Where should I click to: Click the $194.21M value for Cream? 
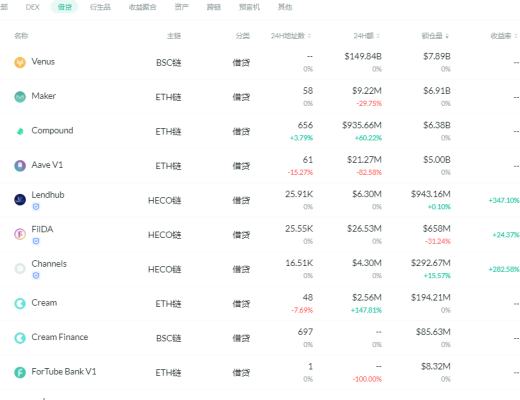(x=431, y=297)
